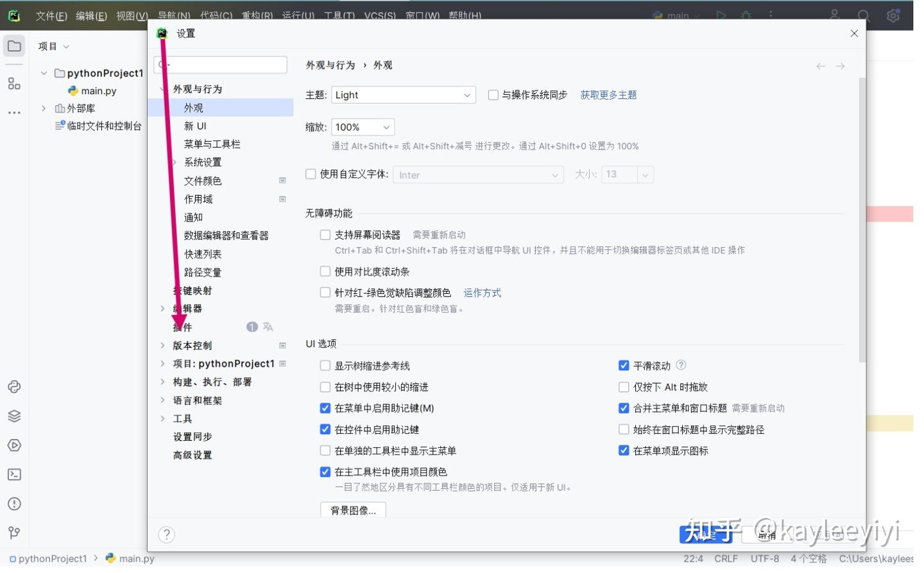
Task: Click the help question mark icon
Action: pyautogui.click(x=166, y=535)
